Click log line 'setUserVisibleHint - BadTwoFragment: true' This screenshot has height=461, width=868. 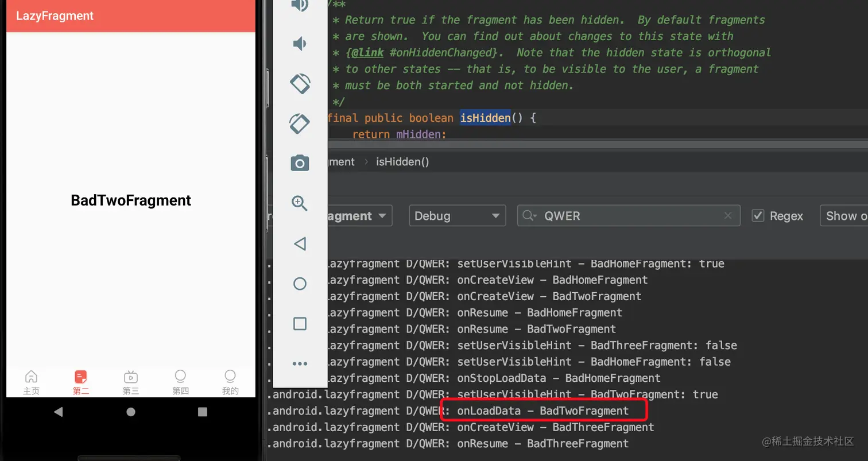click(587, 394)
